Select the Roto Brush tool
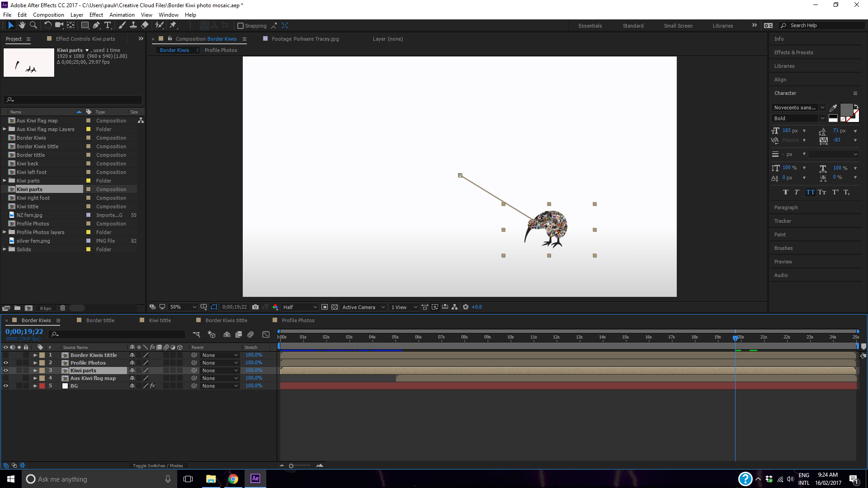Viewport: 868px width, 488px height. (x=159, y=25)
